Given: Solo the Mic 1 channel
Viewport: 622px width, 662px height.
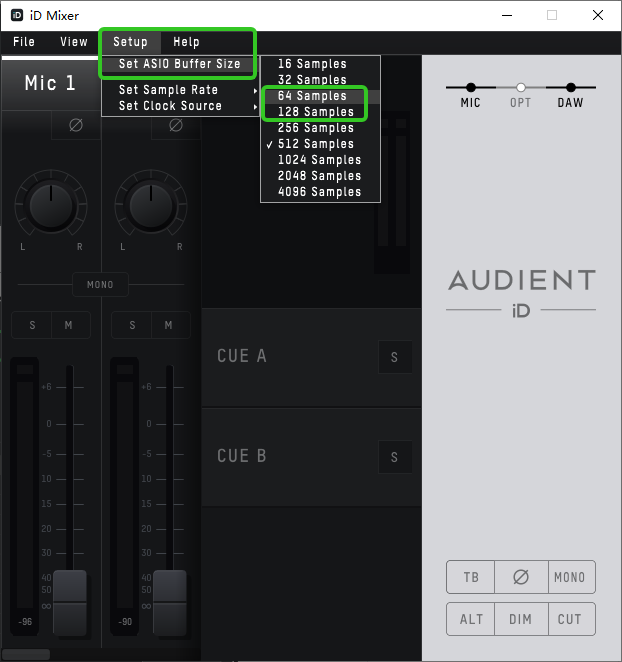Looking at the screenshot, I should [x=32, y=325].
